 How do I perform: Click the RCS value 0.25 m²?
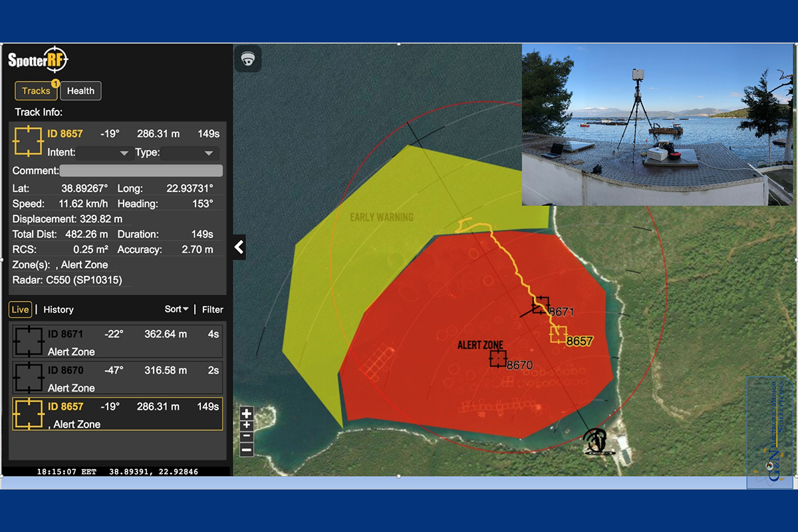tap(92, 249)
